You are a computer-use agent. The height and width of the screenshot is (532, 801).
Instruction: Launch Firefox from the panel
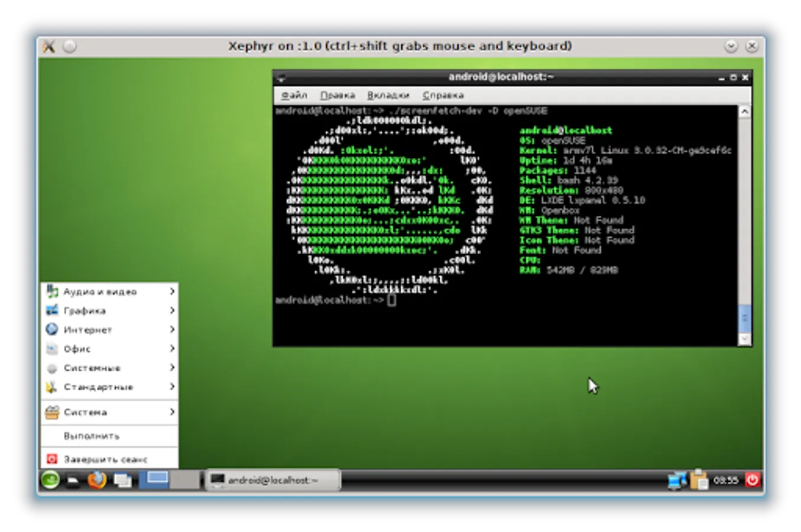click(x=97, y=480)
